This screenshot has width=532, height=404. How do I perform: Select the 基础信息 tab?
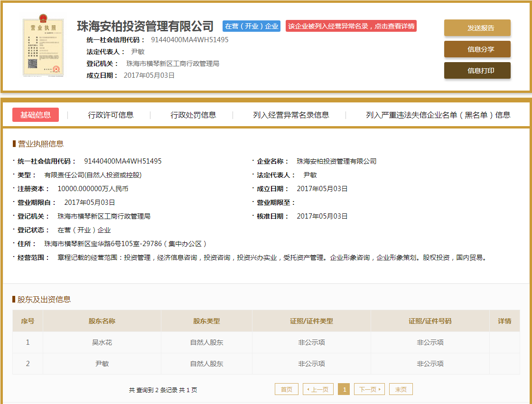36,115
